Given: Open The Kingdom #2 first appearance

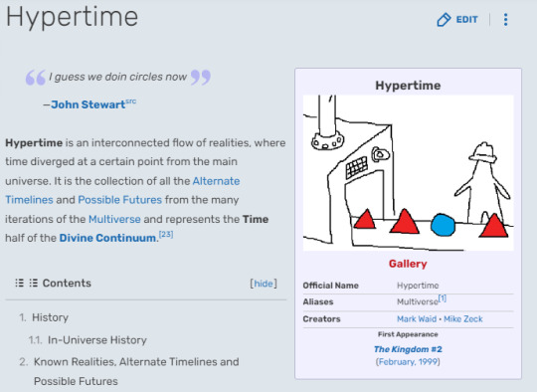Looking at the screenshot, I should 408,349.
